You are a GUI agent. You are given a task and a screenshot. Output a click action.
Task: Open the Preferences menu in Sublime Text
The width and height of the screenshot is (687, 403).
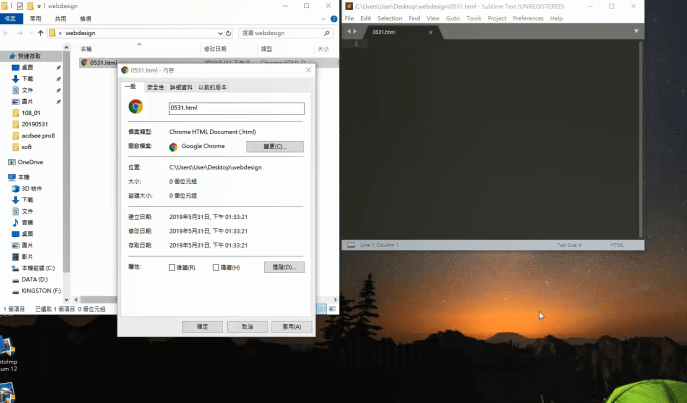tap(528, 18)
